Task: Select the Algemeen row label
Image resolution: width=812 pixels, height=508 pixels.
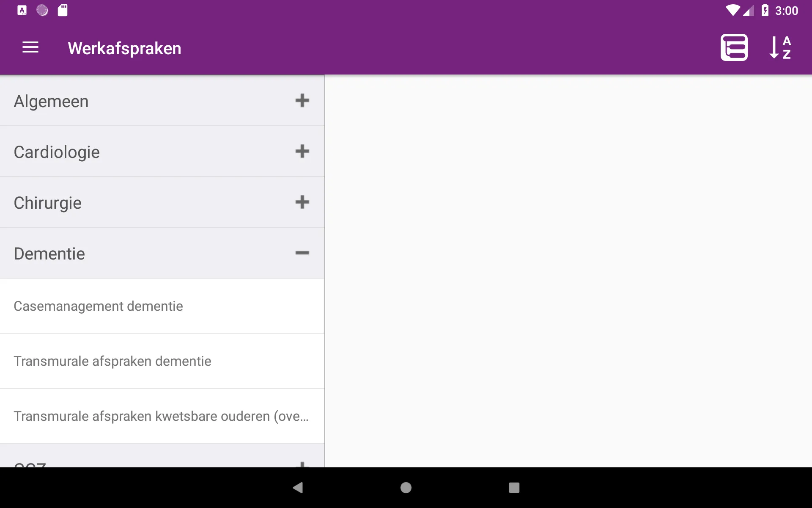Action: [x=51, y=102]
